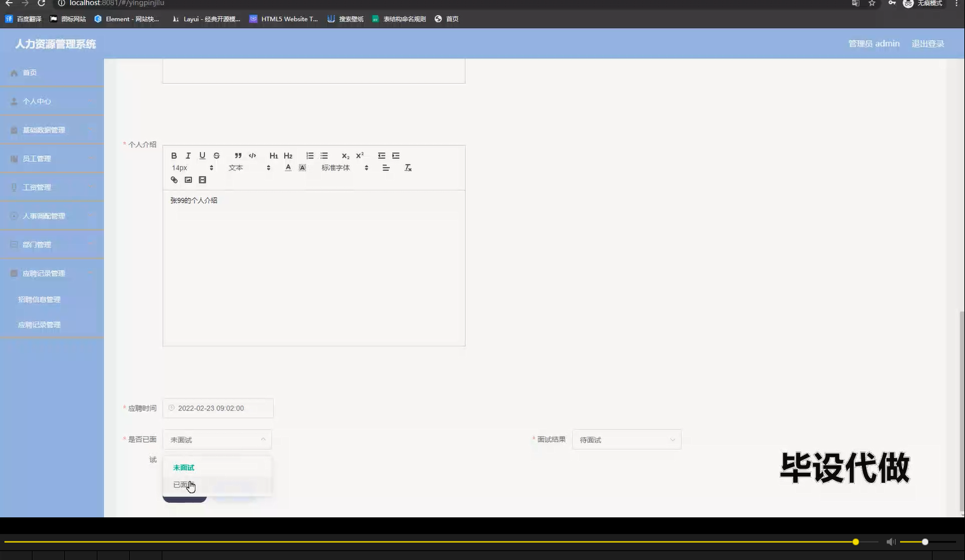Viewport: 965px width, 560px height.
Task: Open the 标准字体 font family dropdown
Action: click(345, 168)
